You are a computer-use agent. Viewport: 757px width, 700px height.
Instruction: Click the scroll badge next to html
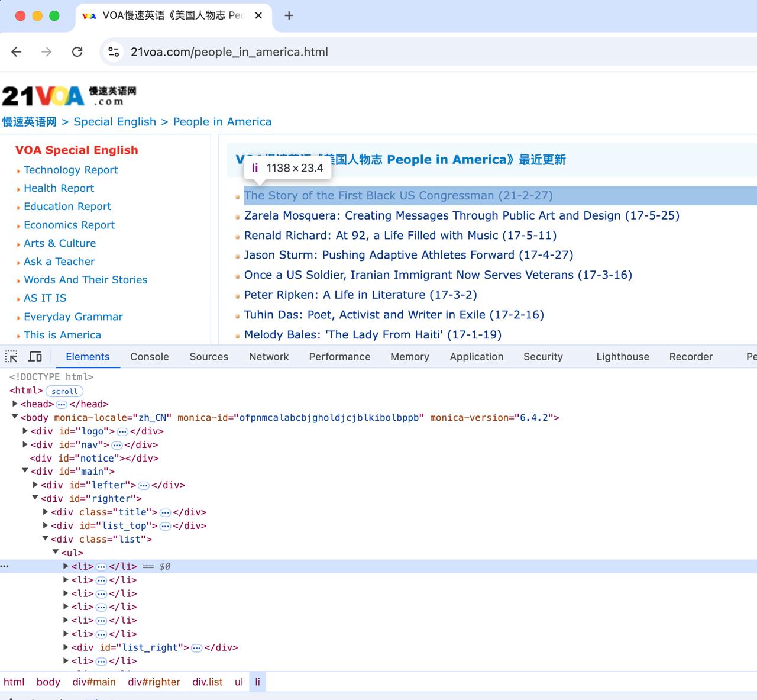coord(64,391)
